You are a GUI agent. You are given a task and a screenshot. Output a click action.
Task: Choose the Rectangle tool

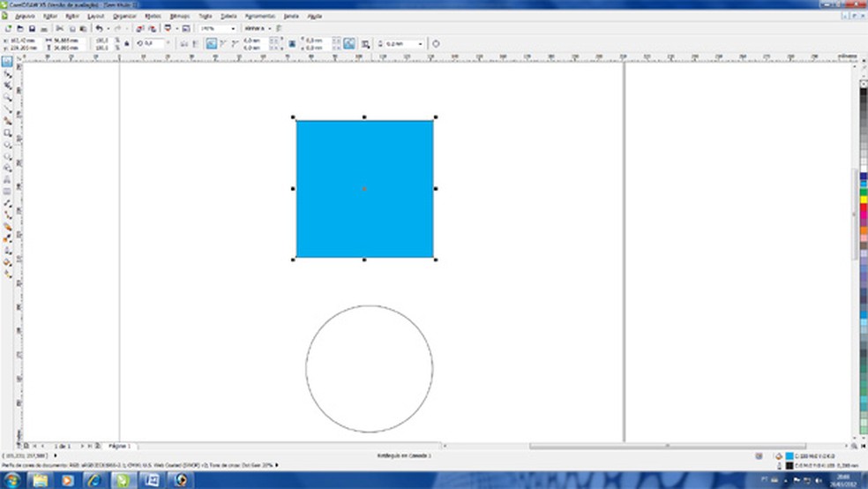[x=8, y=132]
